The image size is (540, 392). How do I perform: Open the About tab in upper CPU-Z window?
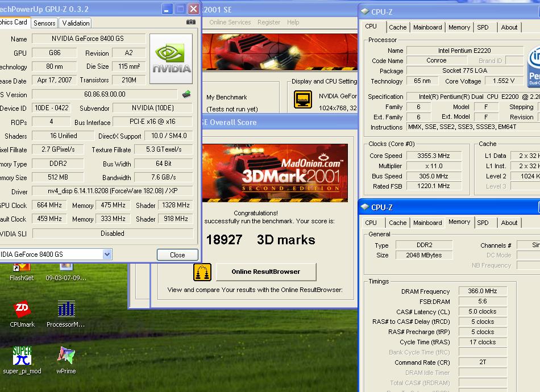pyautogui.click(x=509, y=27)
